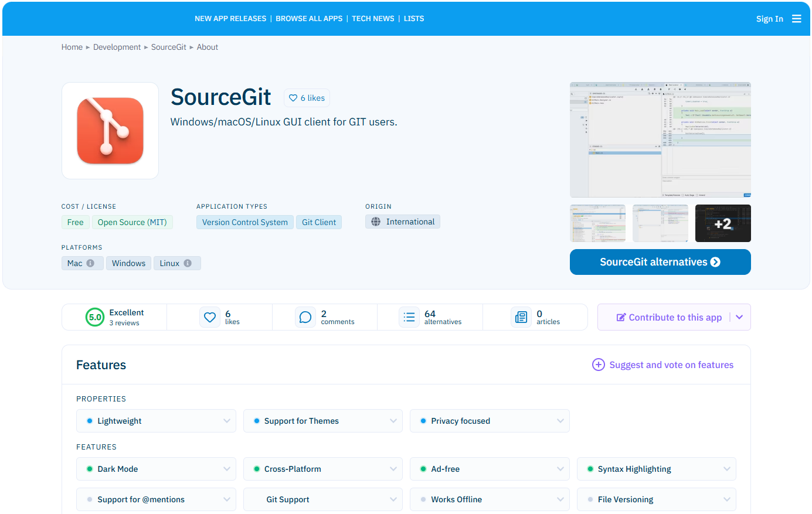Click the heart icon in stats bar
The height and width of the screenshot is (514, 812).
[210, 317]
